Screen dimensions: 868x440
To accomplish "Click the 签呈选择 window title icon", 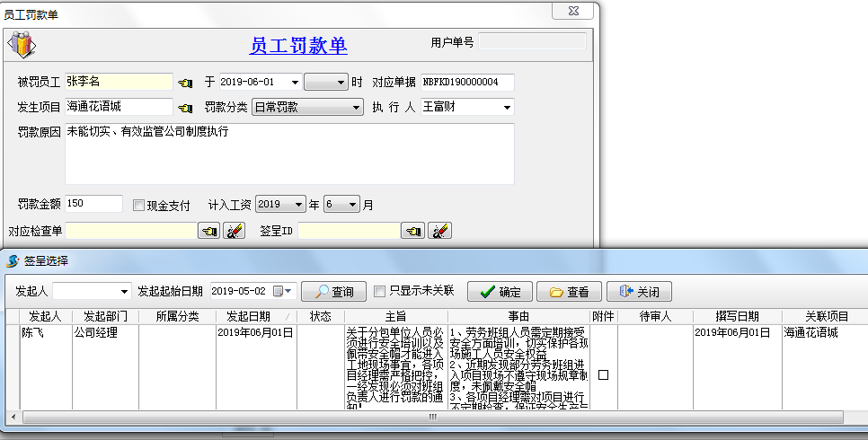I will 13,260.
